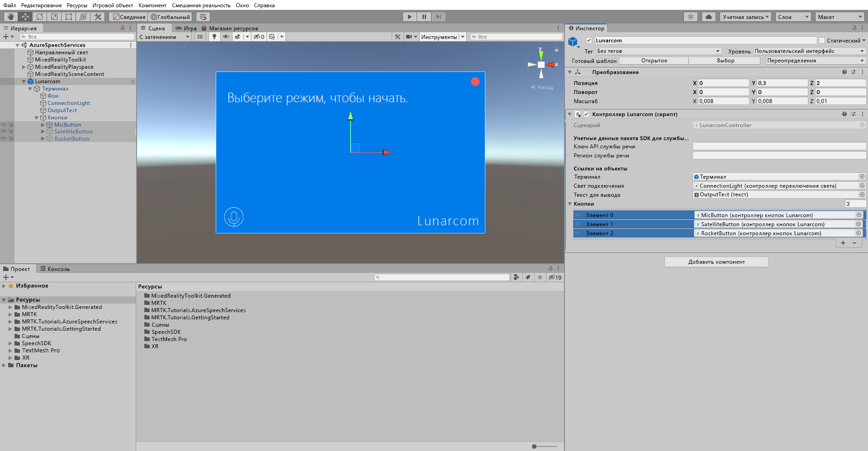868x451 pixels.
Task: Toggle the Scene view grid icon
Action: point(272,37)
